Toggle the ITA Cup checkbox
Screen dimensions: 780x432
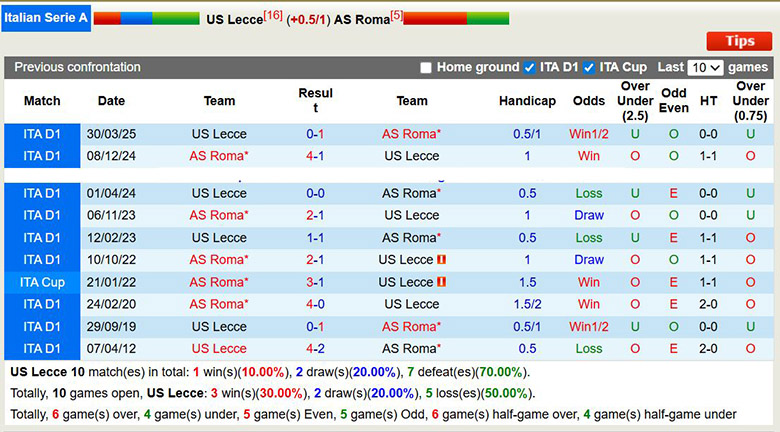[589, 68]
